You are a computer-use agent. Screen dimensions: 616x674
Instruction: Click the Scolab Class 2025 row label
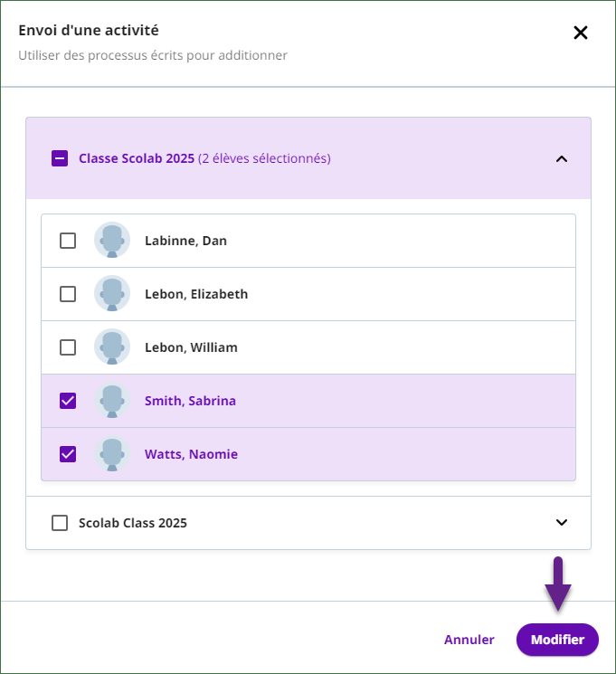pyautogui.click(x=133, y=523)
